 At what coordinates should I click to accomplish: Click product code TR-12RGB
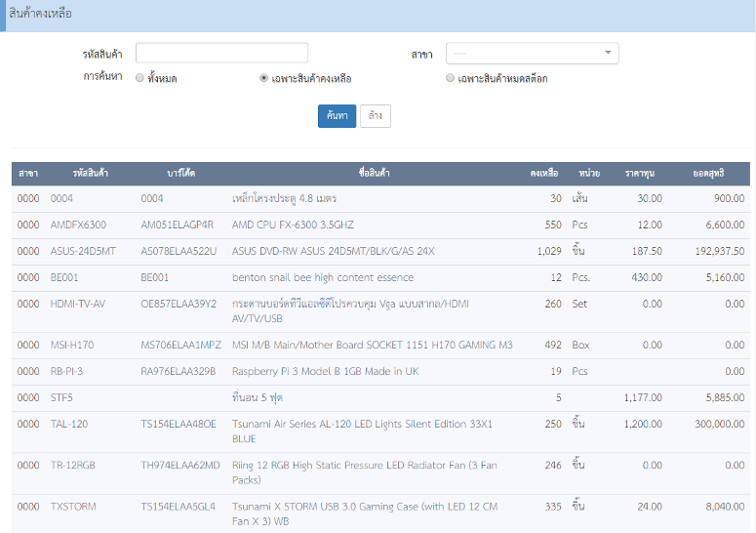point(73,466)
